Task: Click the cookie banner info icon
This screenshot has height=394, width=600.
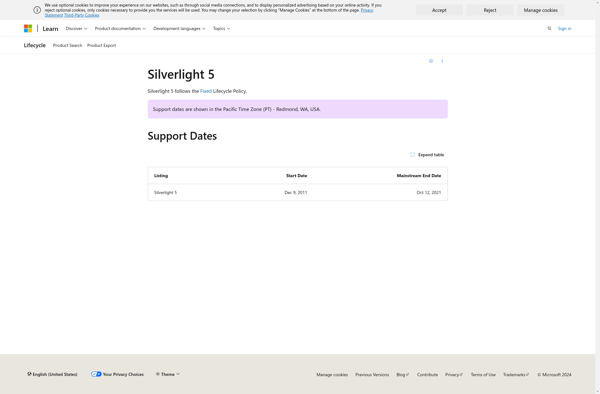Action: click(x=37, y=10)
